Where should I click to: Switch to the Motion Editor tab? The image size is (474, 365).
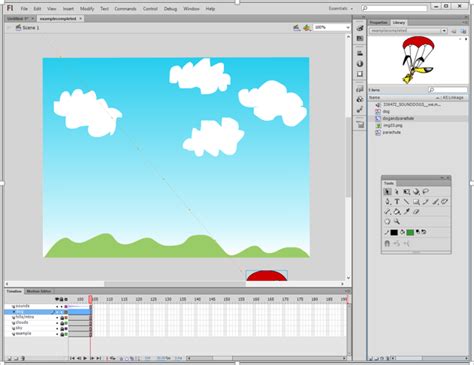coord(39,291)
